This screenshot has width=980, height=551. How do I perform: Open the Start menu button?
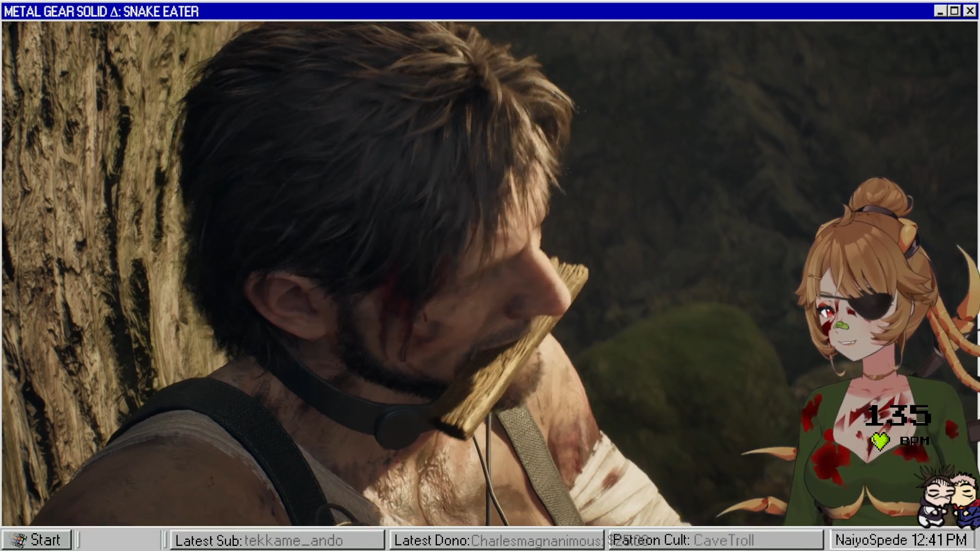coord(37,540)
